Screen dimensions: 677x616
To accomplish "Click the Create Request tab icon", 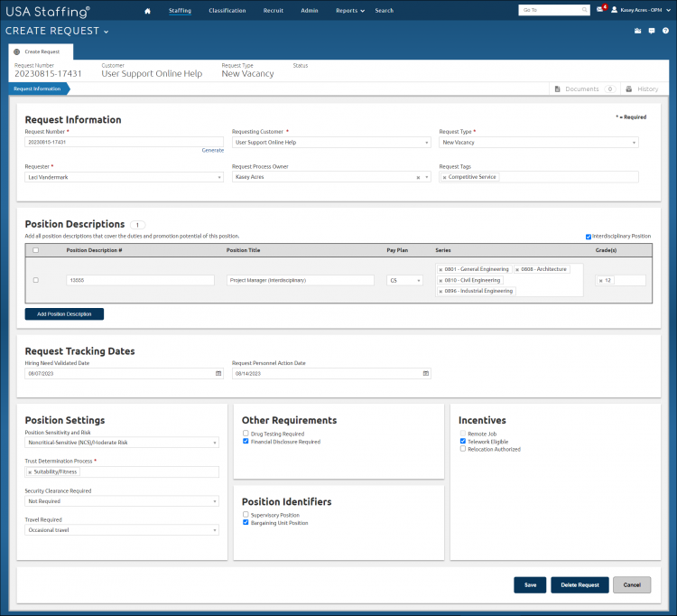I will [x=17, y=51].
